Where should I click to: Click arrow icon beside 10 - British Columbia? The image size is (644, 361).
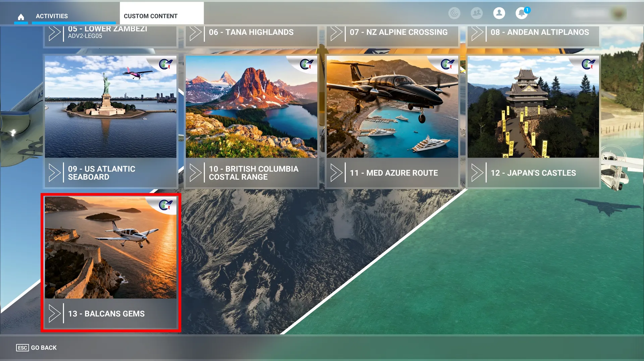coord(196,173)
